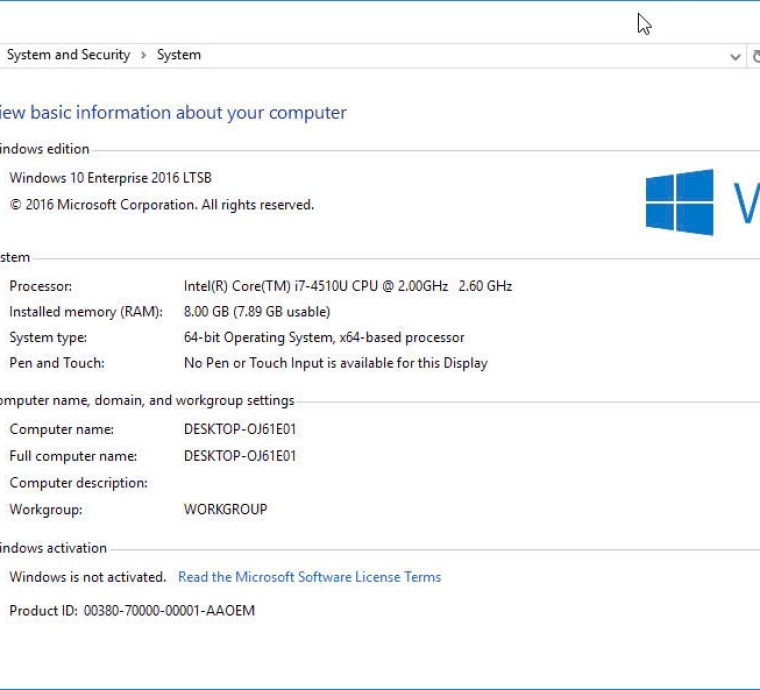The image size is (760, 690).
Task: Click the Computer name value DESKTOP-OJ61E01
Action: [x=240, y=429]
